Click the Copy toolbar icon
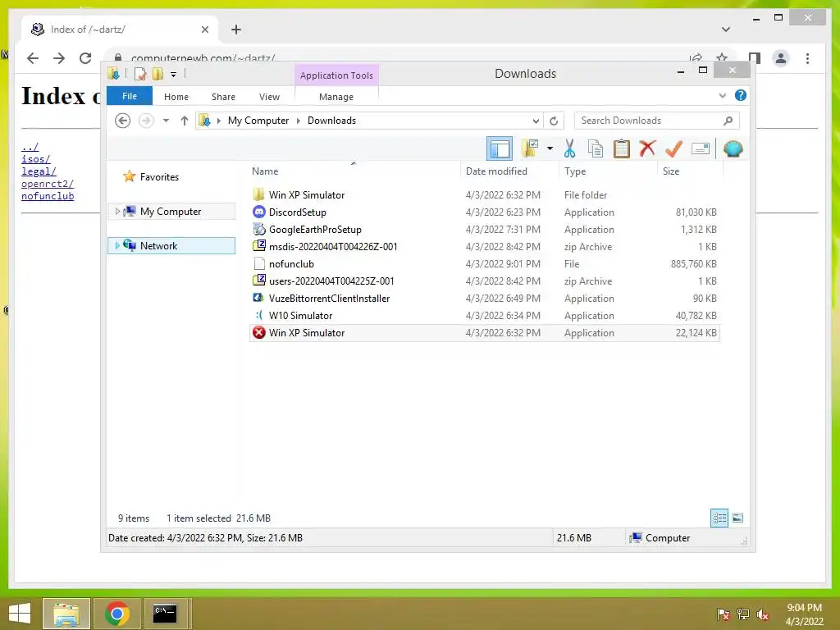 (596, 148)
